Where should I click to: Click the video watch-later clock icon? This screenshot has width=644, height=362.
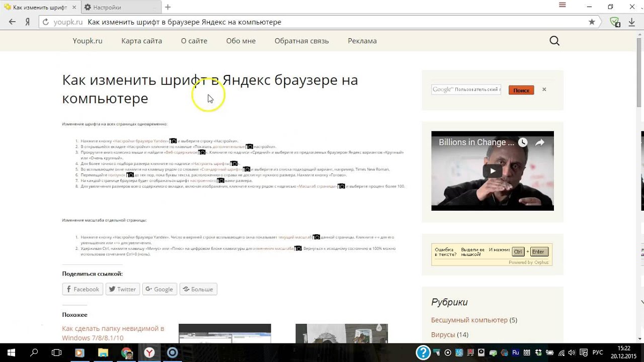[523, 142]
